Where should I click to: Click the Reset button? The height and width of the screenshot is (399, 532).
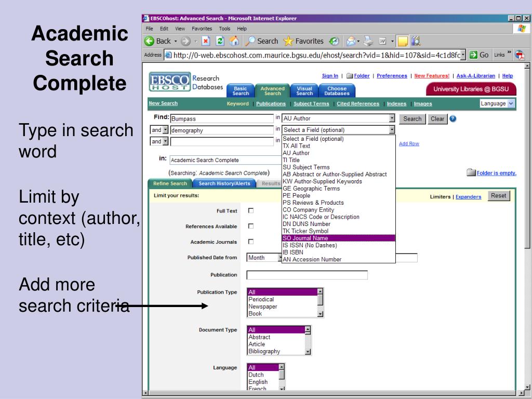pos(498,196)
